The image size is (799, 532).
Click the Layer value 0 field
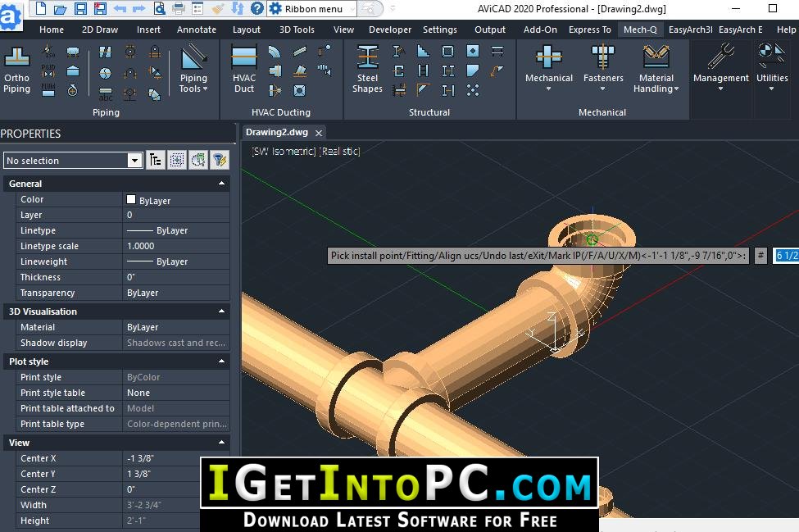176,215
